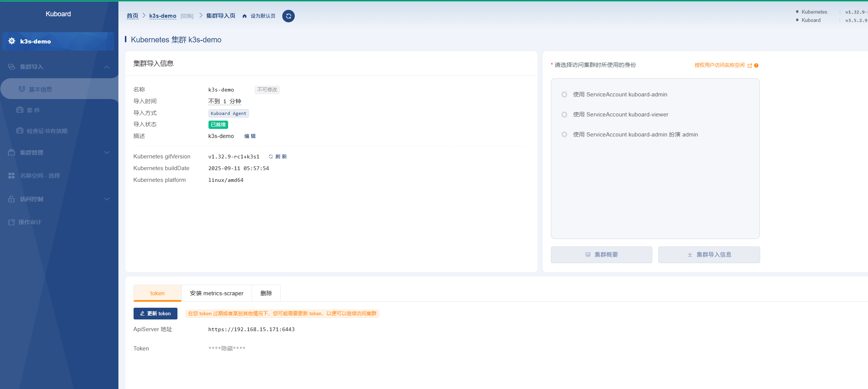Image resolution: width=868 pixels, height=389 pixels.
Task: Click the 更新 token button
Action: tap(155, 313)
